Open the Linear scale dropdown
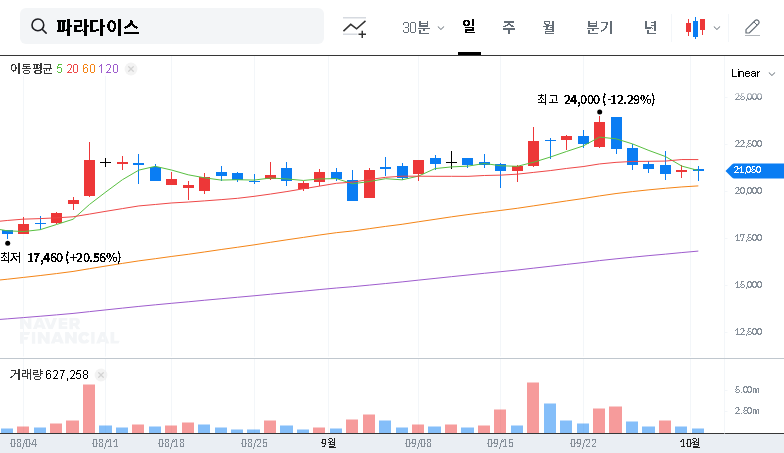The width and height of the screenshot is (784, 453). 752,73
